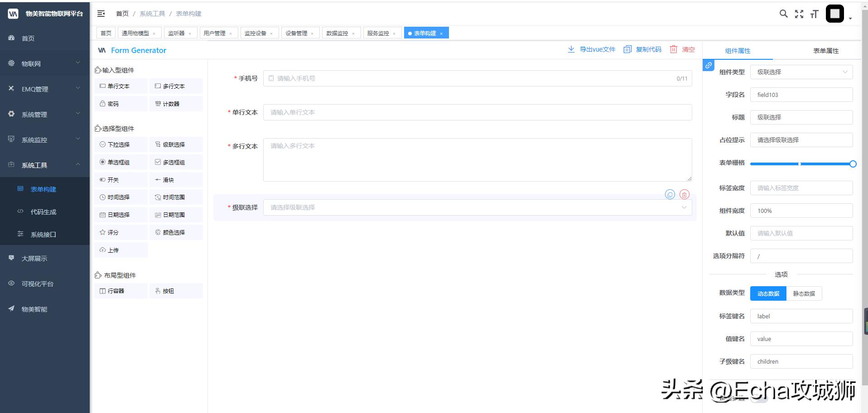
Task: Open the 数据监控 tab
Action: pyautogui.click(x=338, y=33)
